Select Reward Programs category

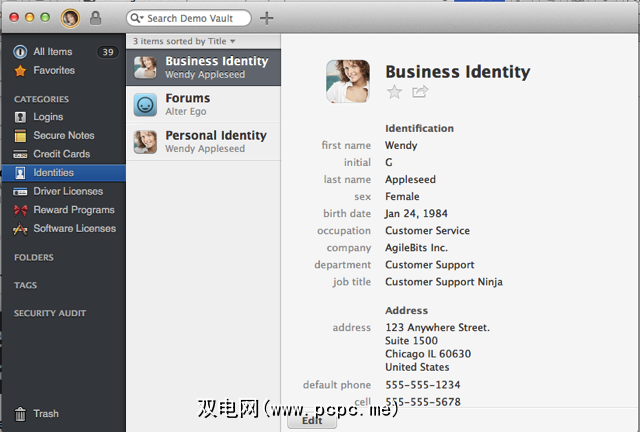click(x=74, y=210)
